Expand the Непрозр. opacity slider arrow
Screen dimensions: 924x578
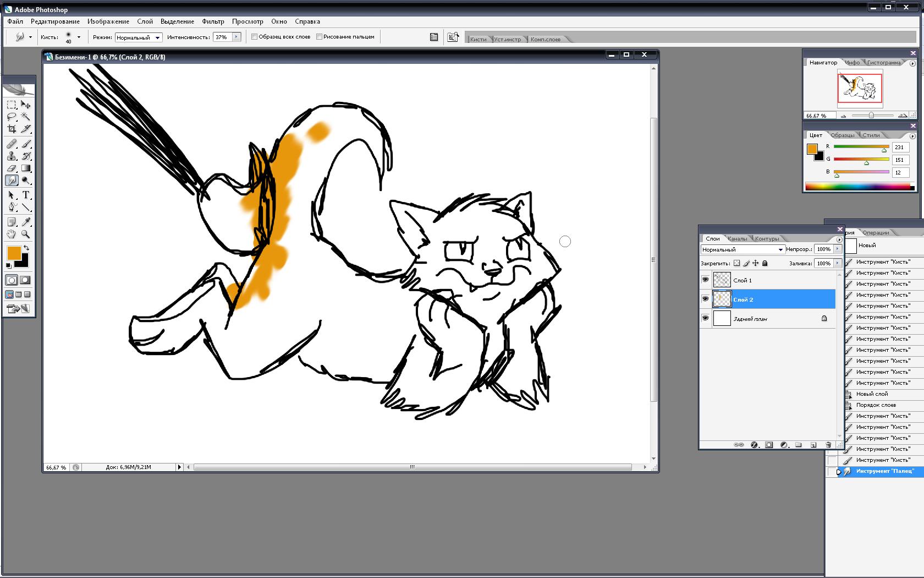point(838,249)
